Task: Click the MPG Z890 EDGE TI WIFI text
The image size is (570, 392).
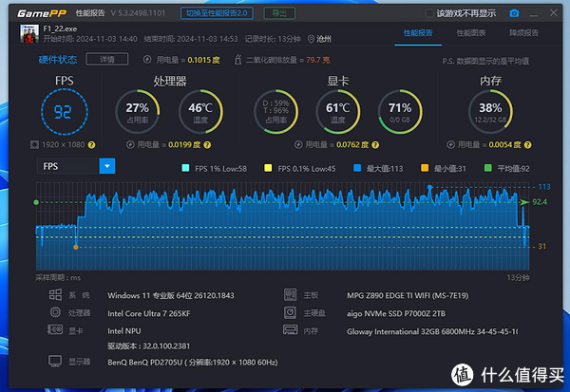Action: click(408, 295)
